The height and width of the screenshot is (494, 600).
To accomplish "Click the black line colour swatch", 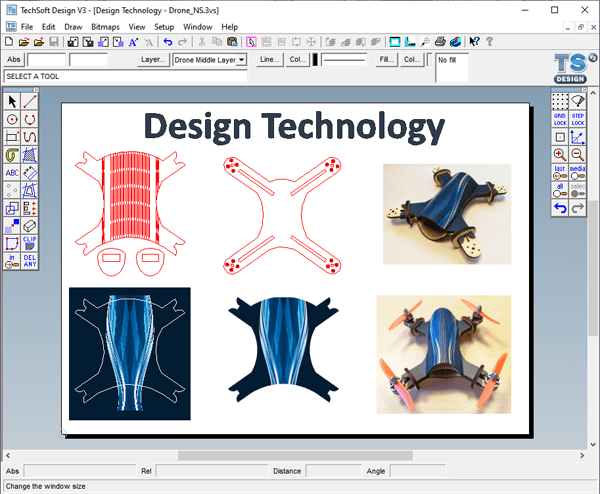I will point(315,60).
